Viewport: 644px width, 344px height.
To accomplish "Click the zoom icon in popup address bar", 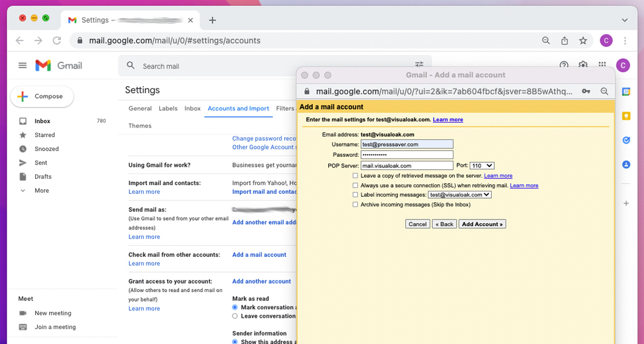I will pos(604,92).
